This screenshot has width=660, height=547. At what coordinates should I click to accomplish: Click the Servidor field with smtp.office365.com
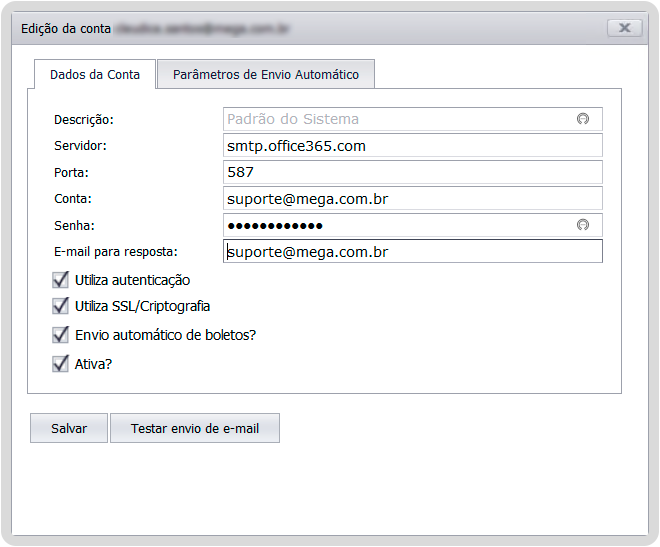coord(413,146)
